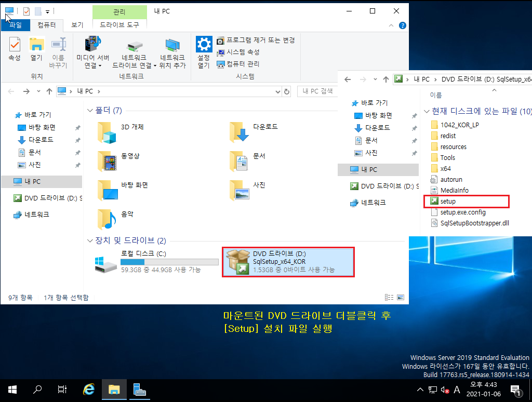Open the Windows Start button
This screenshot has width=532, height=402.
12,390
